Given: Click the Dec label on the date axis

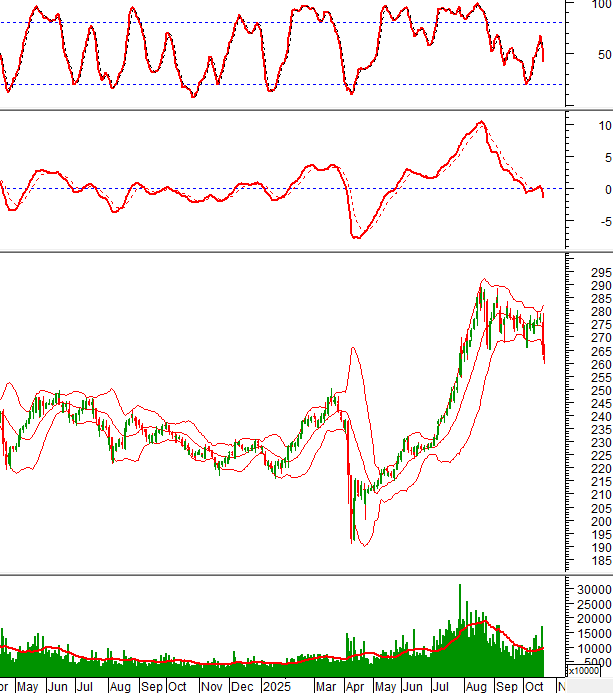Looking at the screenshot, I should [241, 686].
